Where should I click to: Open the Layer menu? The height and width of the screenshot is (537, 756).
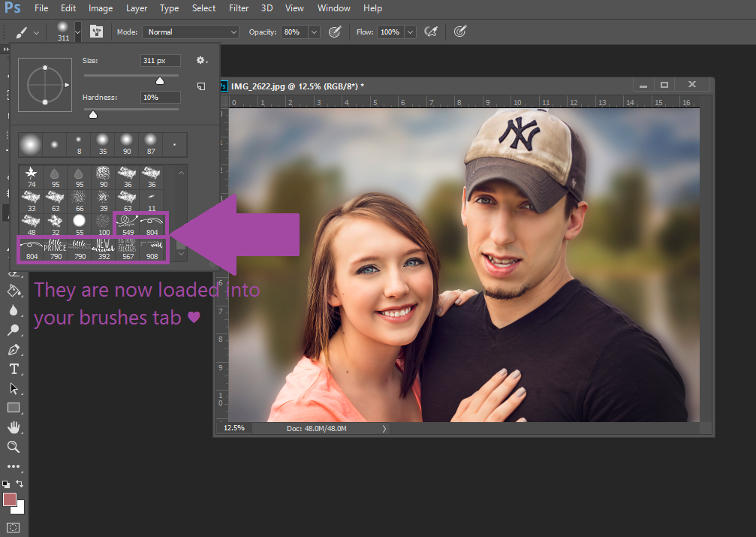(137, 8)
